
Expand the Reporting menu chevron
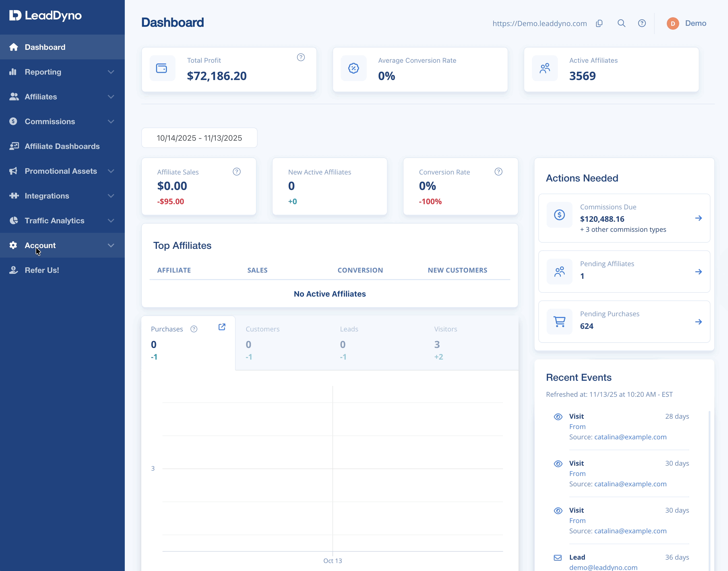pos(111,72)
